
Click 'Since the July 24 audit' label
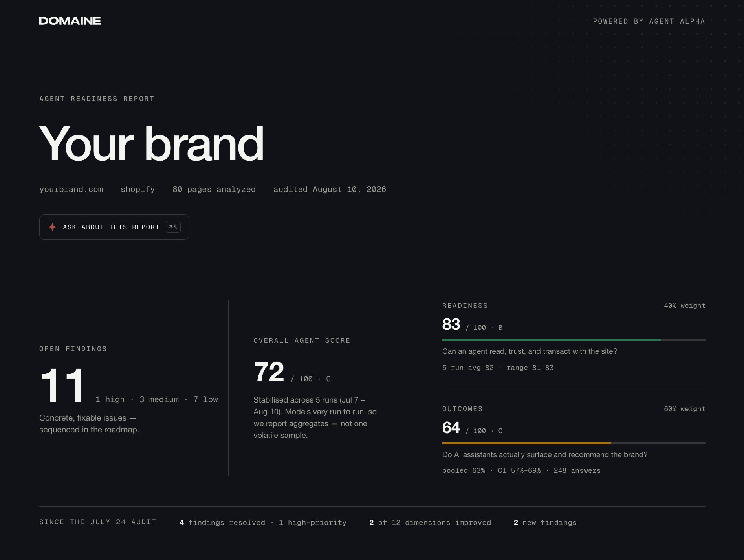[x=98, y=522]
